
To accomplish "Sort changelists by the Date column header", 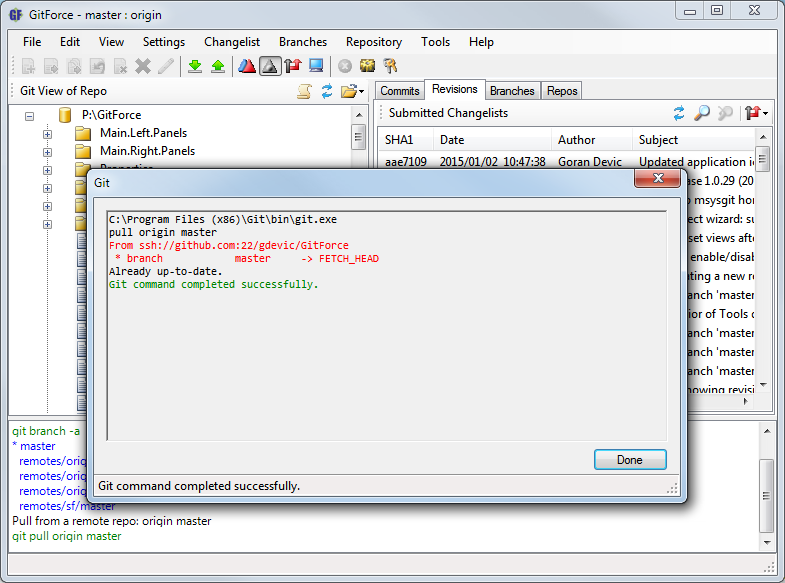I will pos(493,140).
